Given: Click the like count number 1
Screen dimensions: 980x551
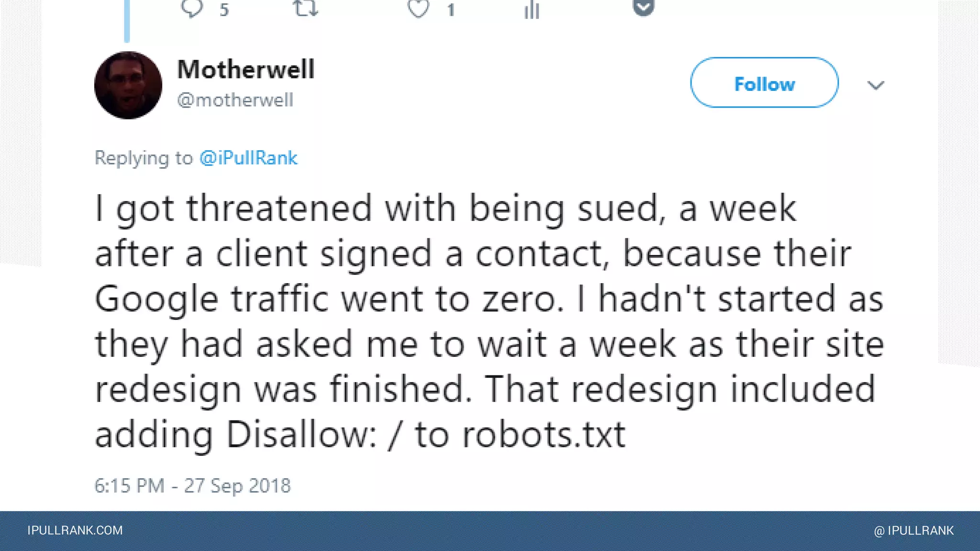Looking at the screenshot, I should (x=451, y=10).
